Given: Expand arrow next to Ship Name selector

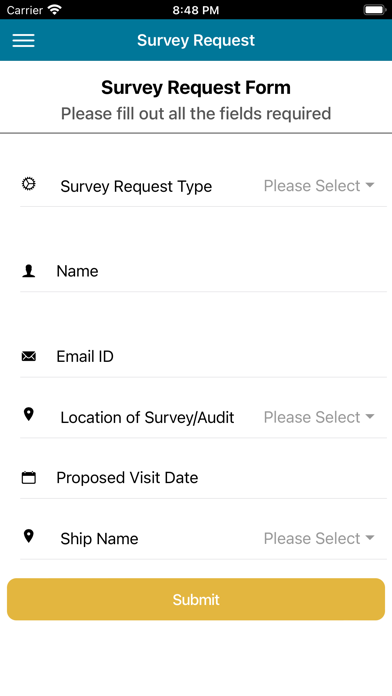Looking at the screenshot, I should click(x=370, y=538).
